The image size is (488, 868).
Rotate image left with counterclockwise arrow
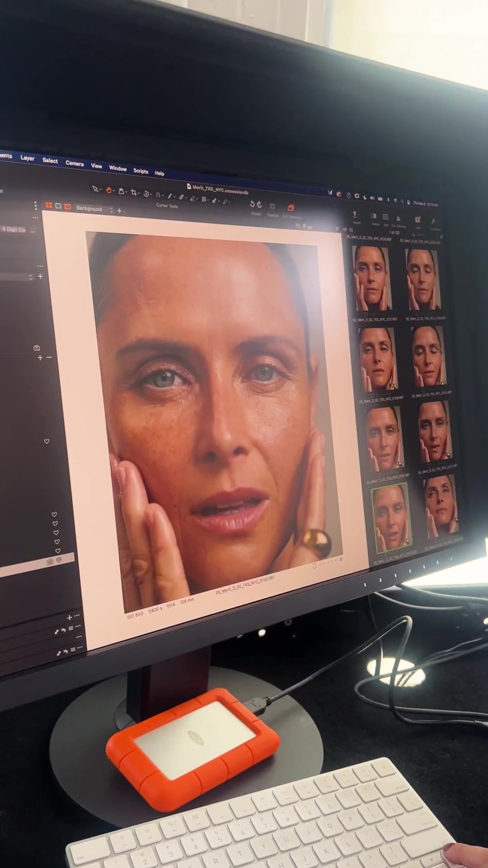[253, 204]
